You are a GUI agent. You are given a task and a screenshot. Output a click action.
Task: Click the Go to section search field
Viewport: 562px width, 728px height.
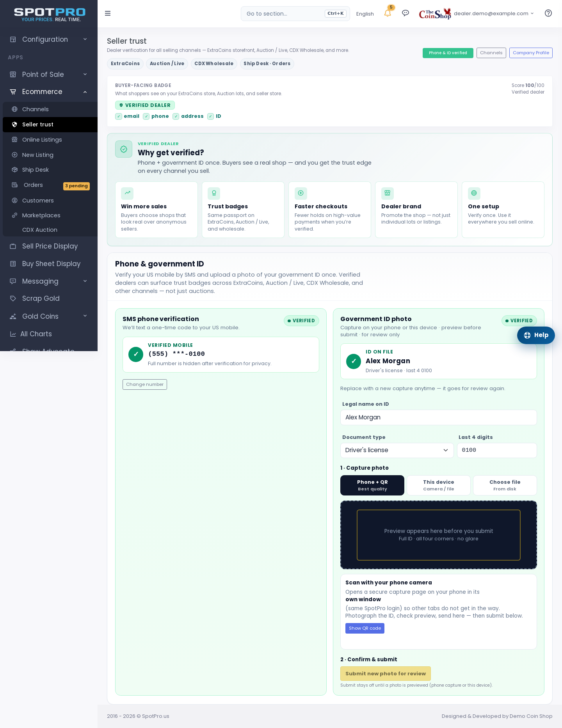[295, 14]
